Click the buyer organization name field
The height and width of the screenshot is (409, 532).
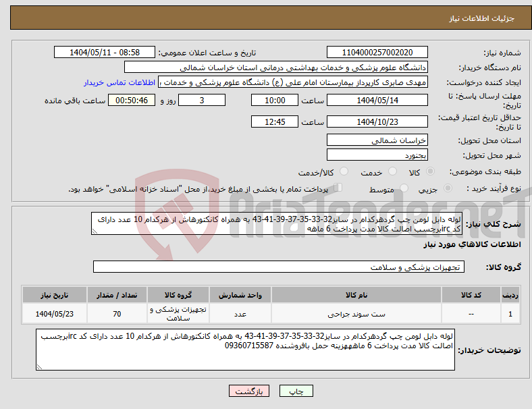tap(276, 67)
